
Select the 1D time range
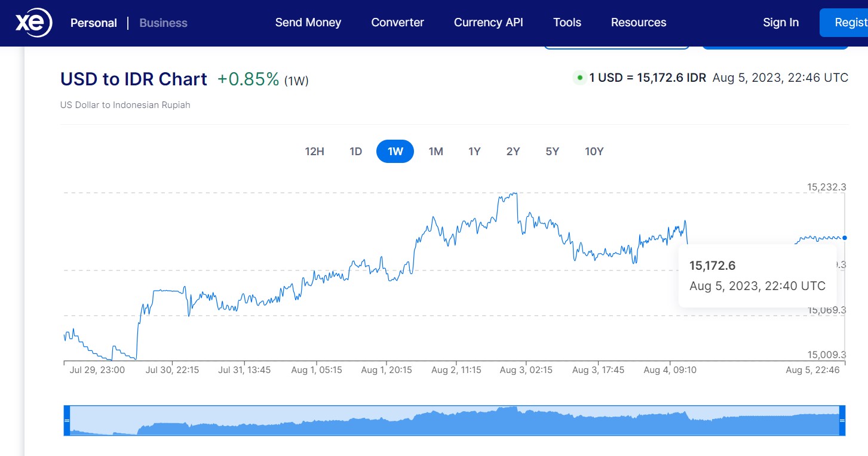(355, 152)
